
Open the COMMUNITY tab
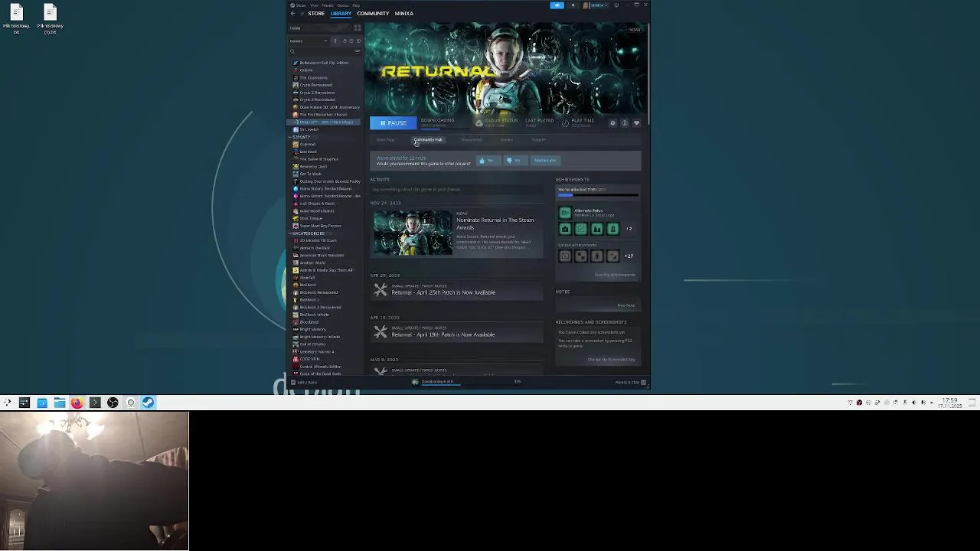pos(373,13)
